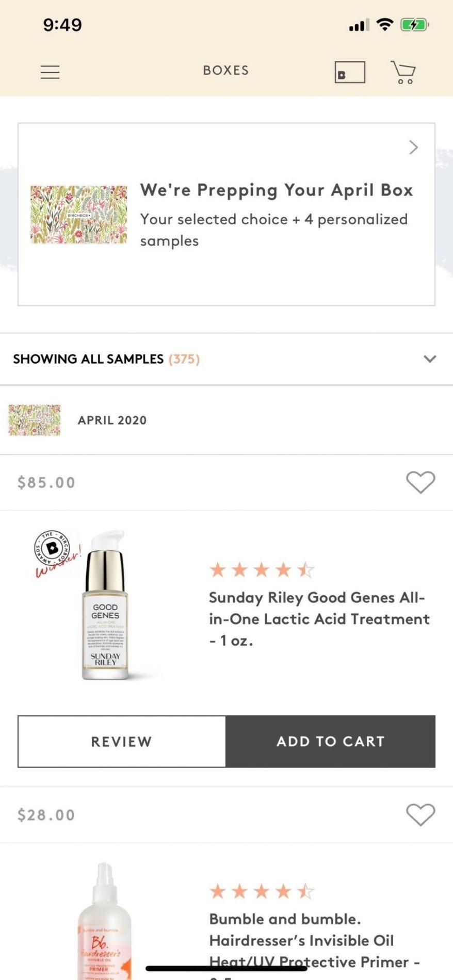Viewport: 453px width, 980px height.
Task: Tap the cellular signal bars
Action: click(359, 25)
